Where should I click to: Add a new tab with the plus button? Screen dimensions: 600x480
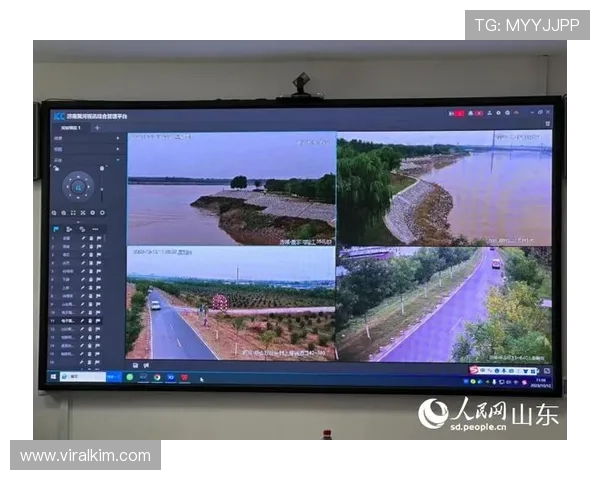click(97, 129)
